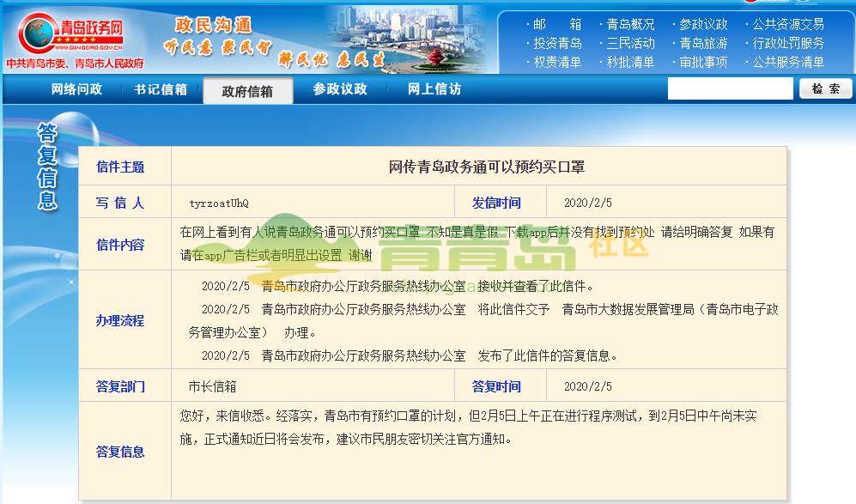Open the 网络问政 tab
This screenshot has height=504, width=856.
(x=76, y=89)
